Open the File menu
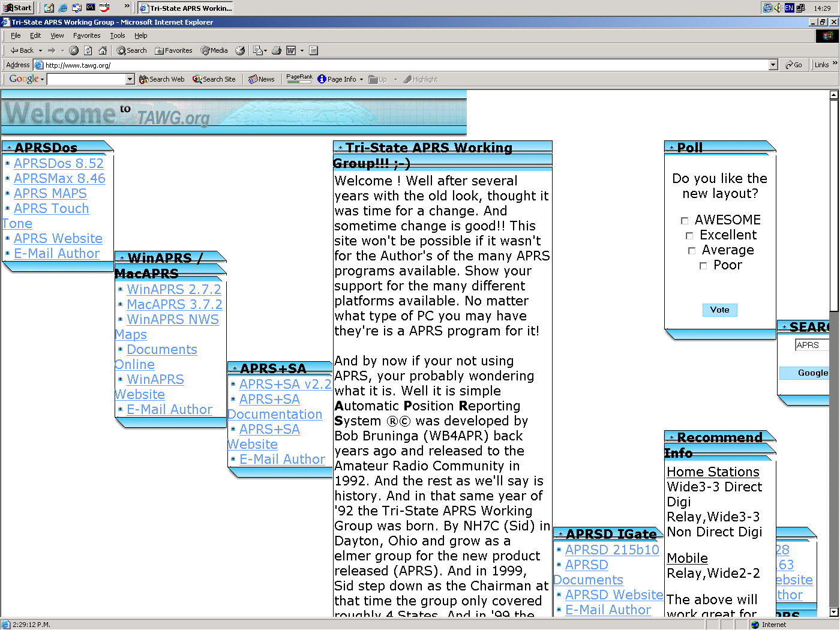The image size is (840, 630). coord(16,35)
